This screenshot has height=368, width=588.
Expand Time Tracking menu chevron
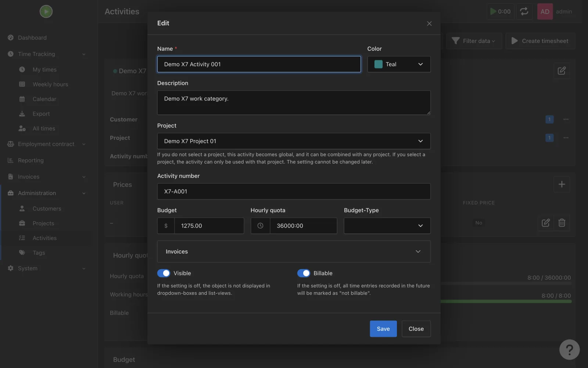pyautogui.click(x=84, y=54)
